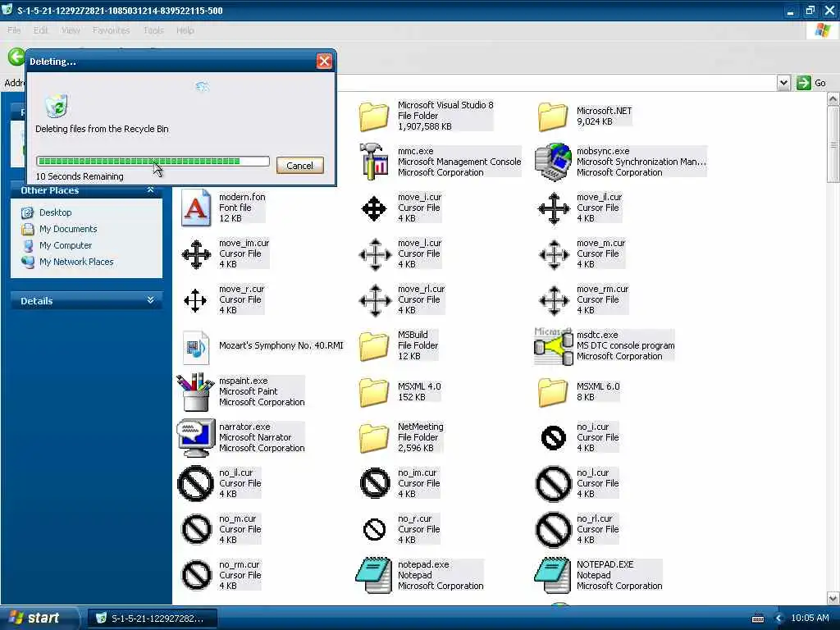Select the mobsync.exe synchronization icon
The width and height of the screenshot is (840, 630).
point(553,162)
